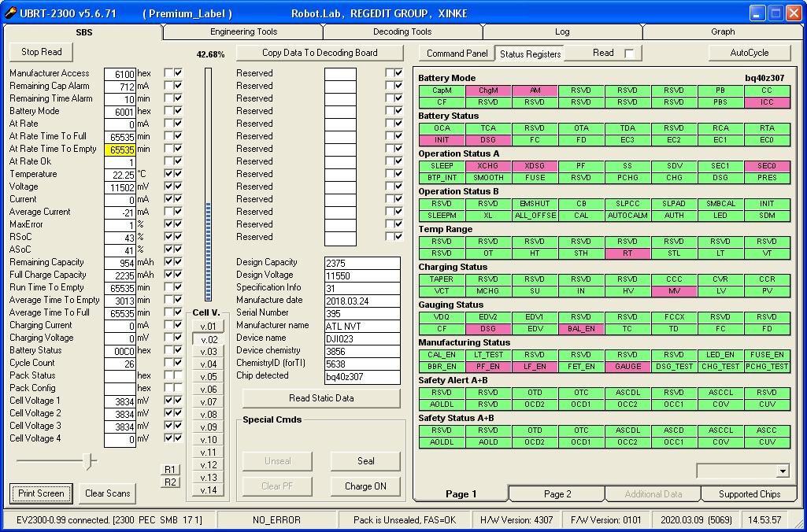This screenshot has height=532, width=807.
Task: Enable the unchecked box beside At Rate Ok
Action: (x=168, y=161)
